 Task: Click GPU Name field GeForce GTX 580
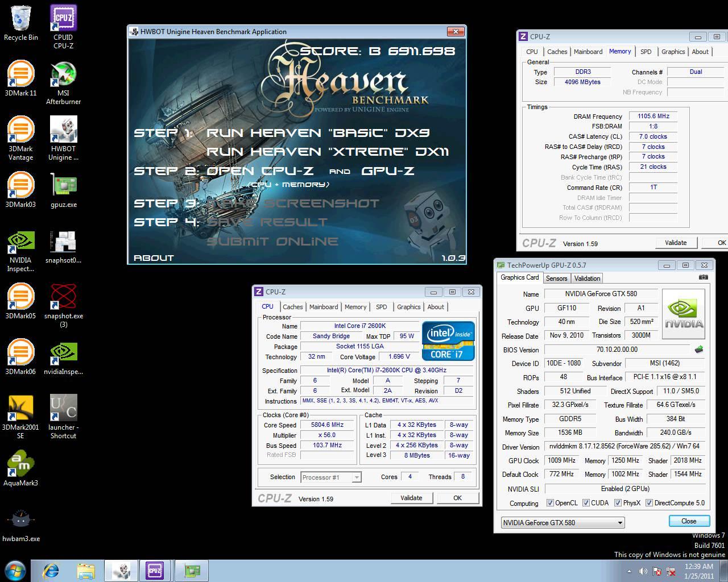tap(601, 294)
